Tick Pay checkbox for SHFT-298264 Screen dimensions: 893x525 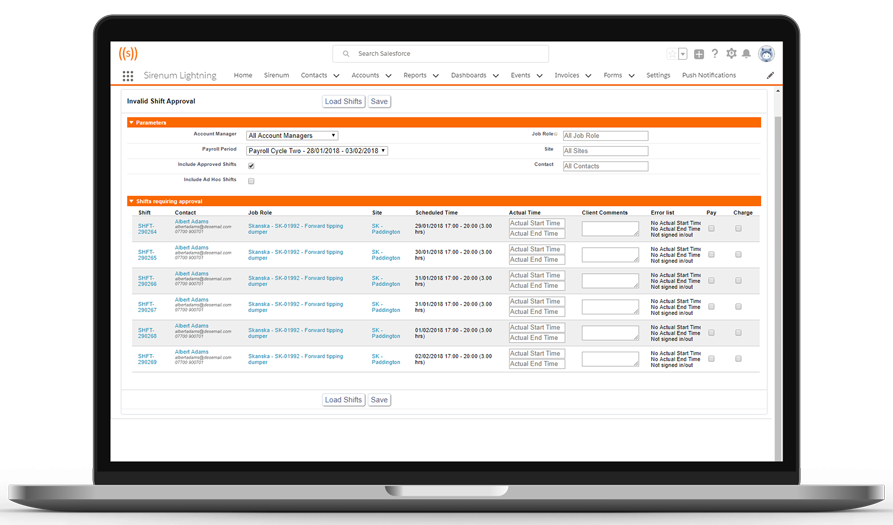[711, 229]
